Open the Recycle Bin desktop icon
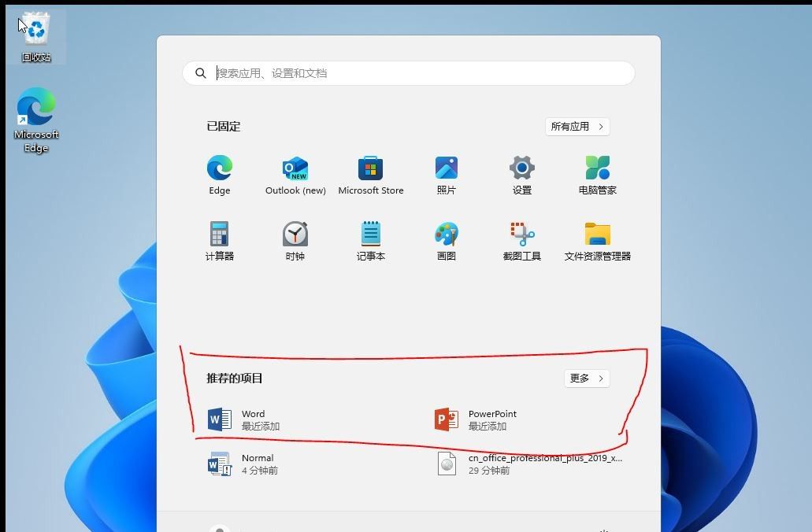The width and height of the screenshot is (812, 532). point(35,37)
